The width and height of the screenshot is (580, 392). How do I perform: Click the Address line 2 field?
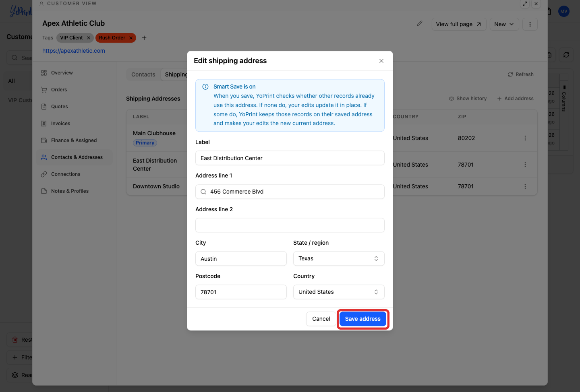[290, 225]
